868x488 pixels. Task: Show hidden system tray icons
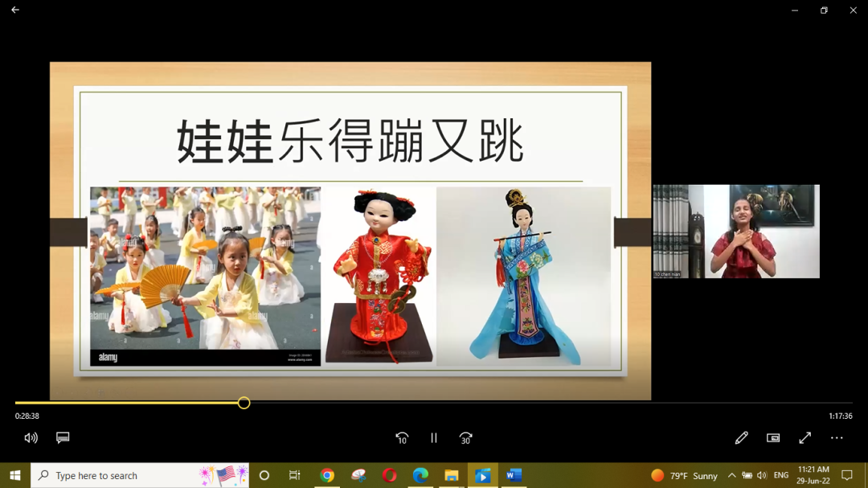click(731, 476)
